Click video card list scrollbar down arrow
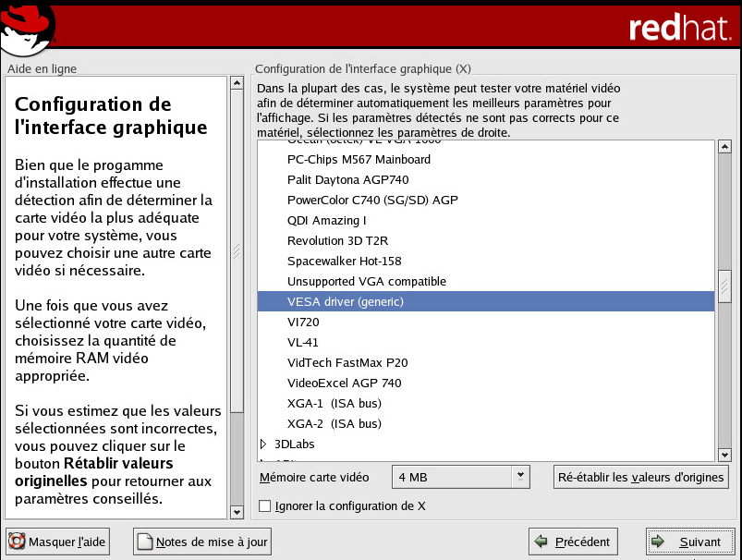The image size is (742, 560). tap(724, 455)
